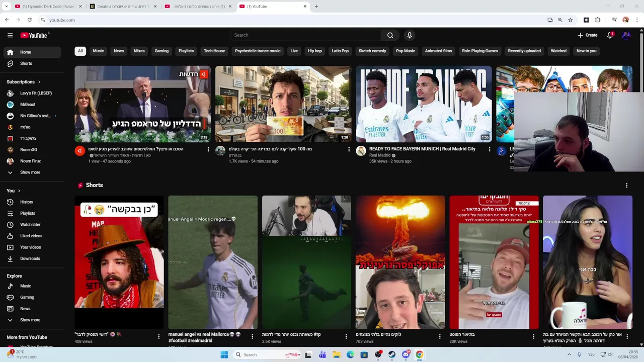Reload the page
Viewport: 644px width, 362px height.
coord(30,20)
